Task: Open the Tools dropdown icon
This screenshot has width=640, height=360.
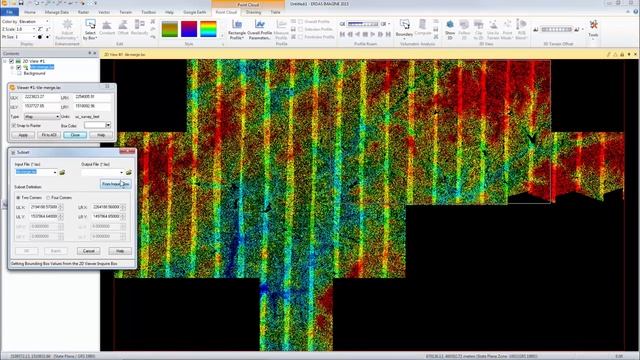Action: point(593,28)
